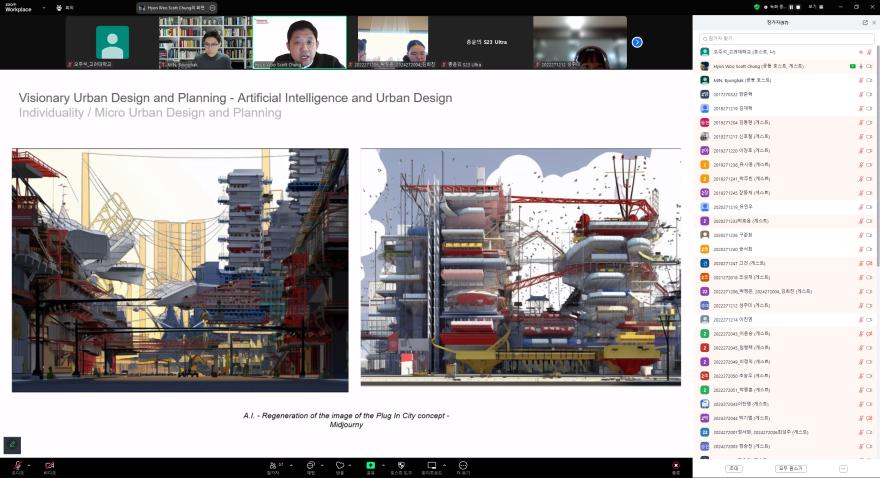Viewport: 880px width, 478px height.
Task: Expand the arrow next to Reactions icon
Action: click(x=350, y=465)
